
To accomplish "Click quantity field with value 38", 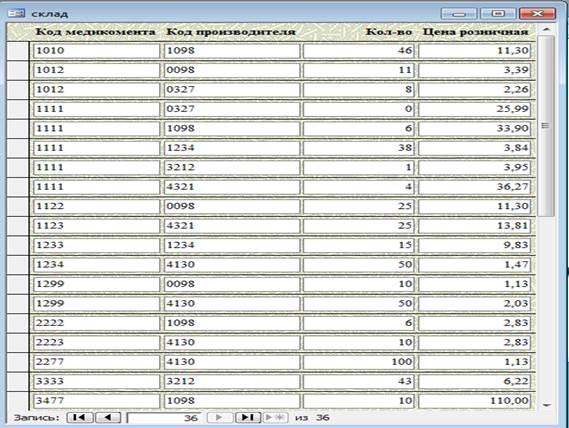I will tap(359, 148).
